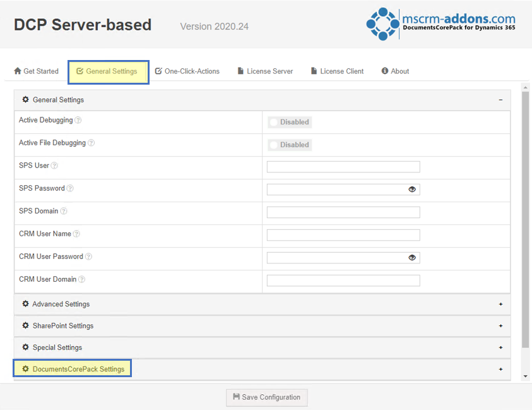Open the License Server tab

[265, 71]
